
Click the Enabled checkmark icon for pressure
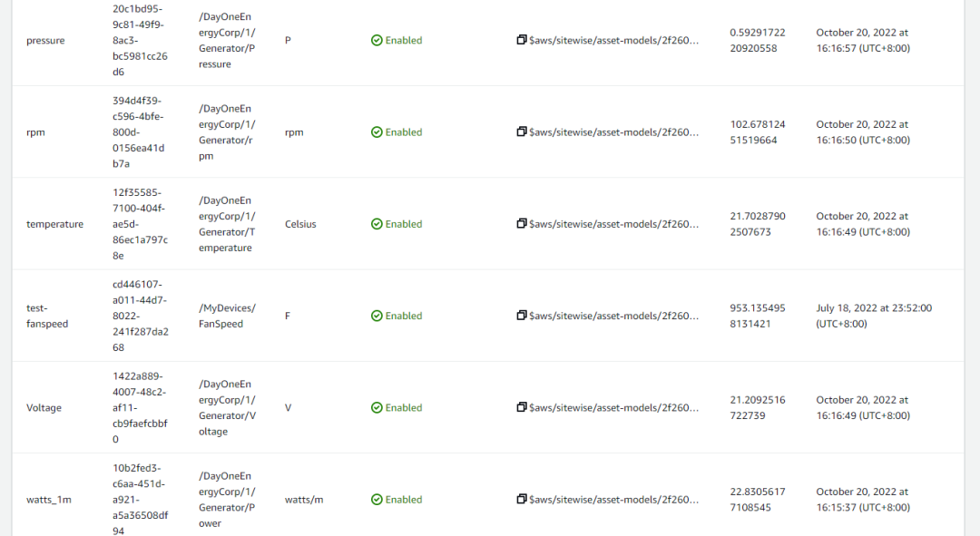tap(377, 41)
